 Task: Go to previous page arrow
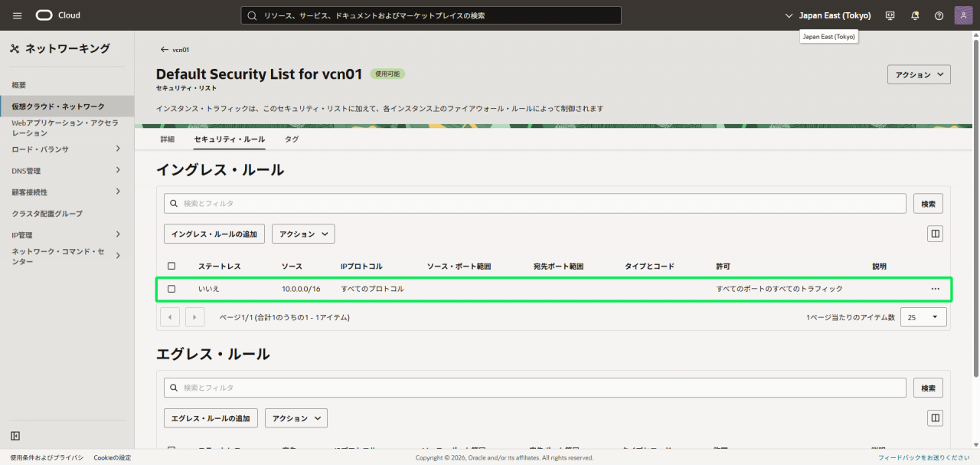[x=170, y=317]
